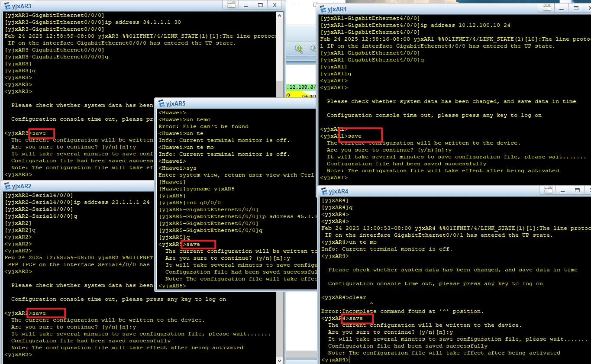Image resolution: width=591 pixels, height=364 pixels.
Task: Click the yjxAR3 title bar router icon
Action: click(7, 6)
